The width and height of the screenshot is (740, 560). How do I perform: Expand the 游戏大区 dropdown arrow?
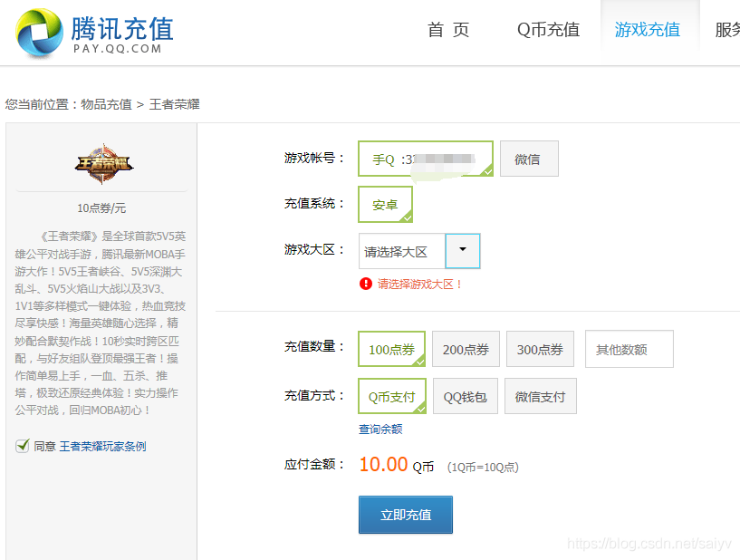[x=463, y=251]
